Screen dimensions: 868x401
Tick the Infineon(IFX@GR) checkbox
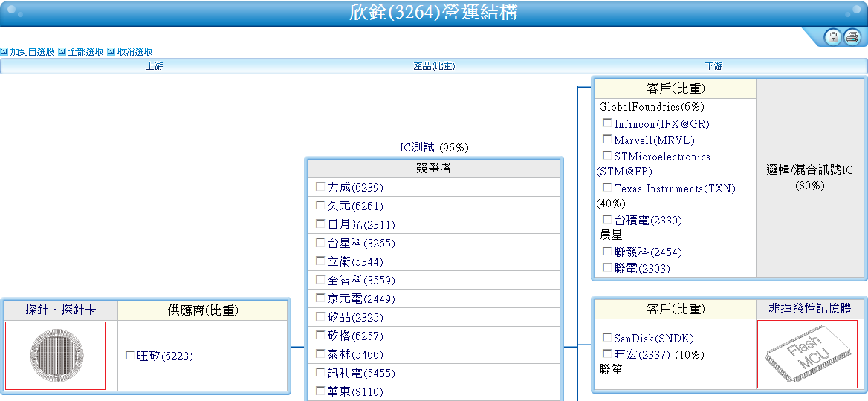tap(607, 123)
